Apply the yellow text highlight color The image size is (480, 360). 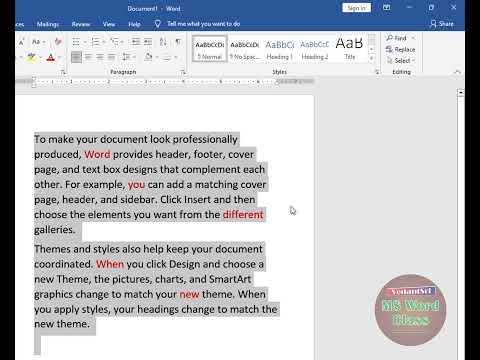(31, 57)
